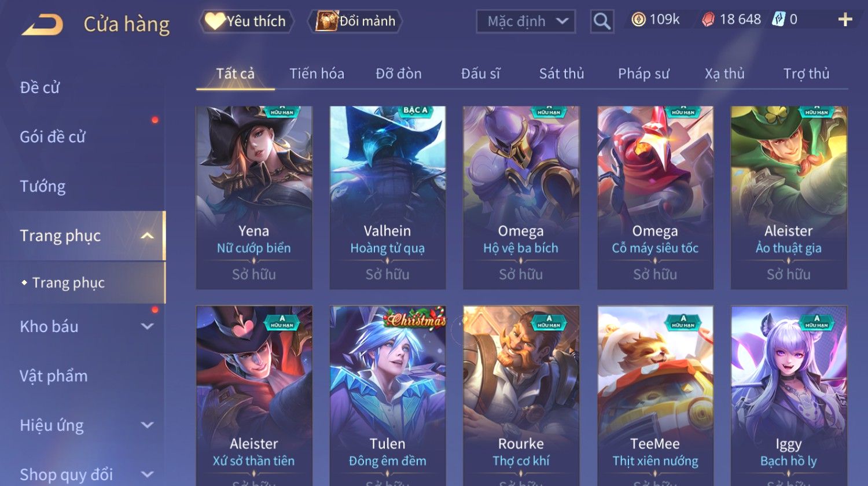Expand the Hiệu ứng sidebar section
This screenshot has height=486, width=868.
(x=148, y=425)
